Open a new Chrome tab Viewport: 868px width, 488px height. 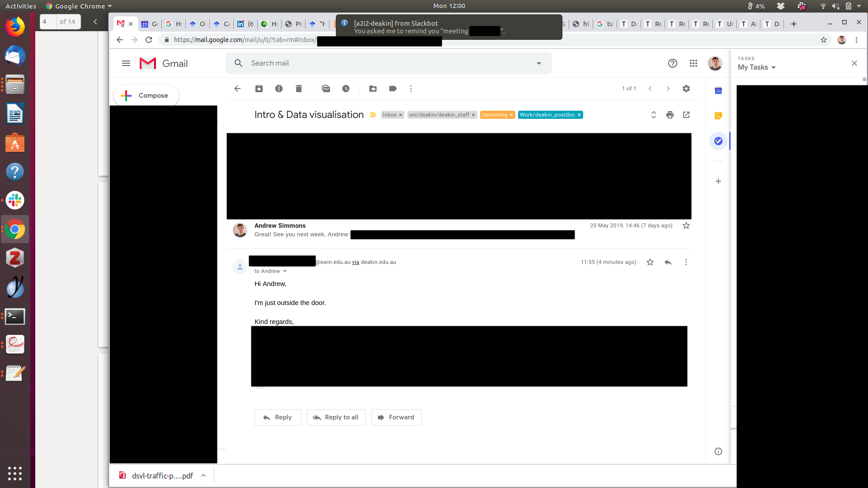pyautogui.click(x=794, y=24)
